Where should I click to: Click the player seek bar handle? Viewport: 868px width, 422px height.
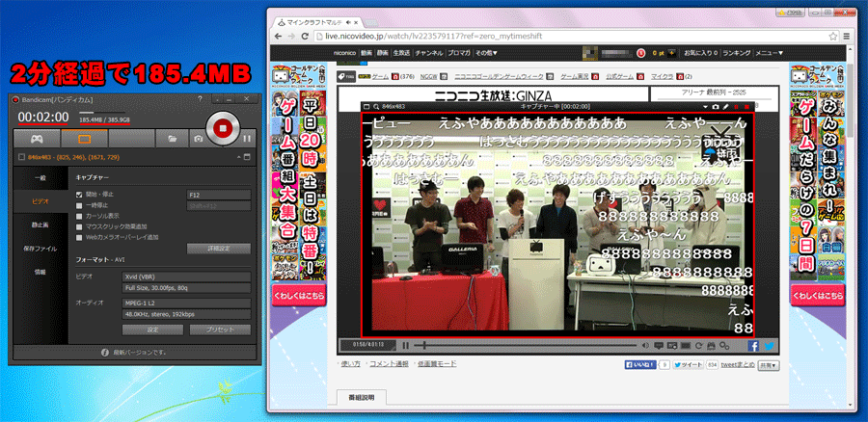coord(424,346)
